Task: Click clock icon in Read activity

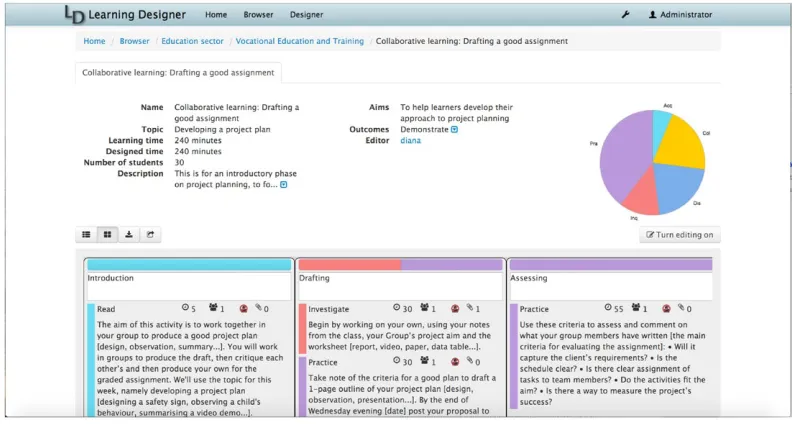Action: click(185, 308)
